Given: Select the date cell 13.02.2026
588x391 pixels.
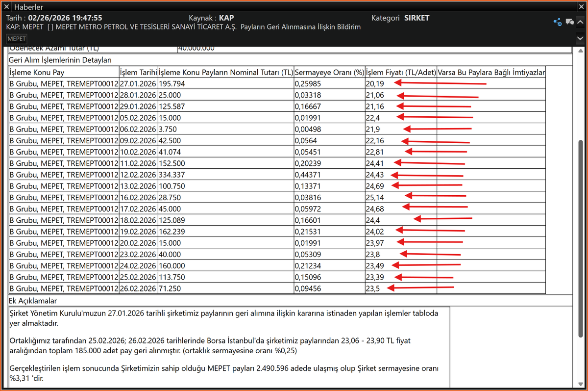Looking at the screenshot, I should (139, 186).
